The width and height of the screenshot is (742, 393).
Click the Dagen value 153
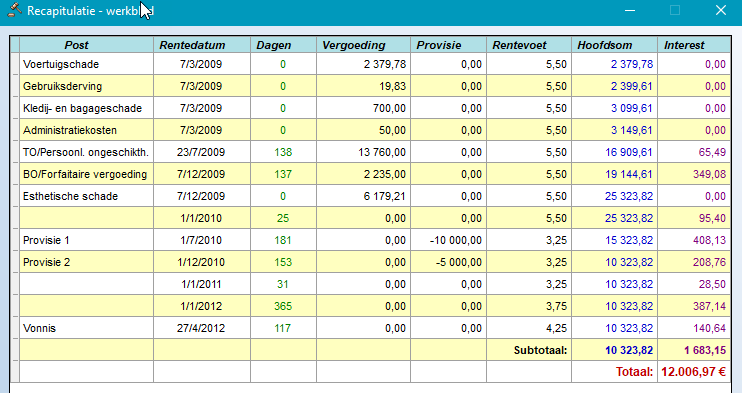283,262
